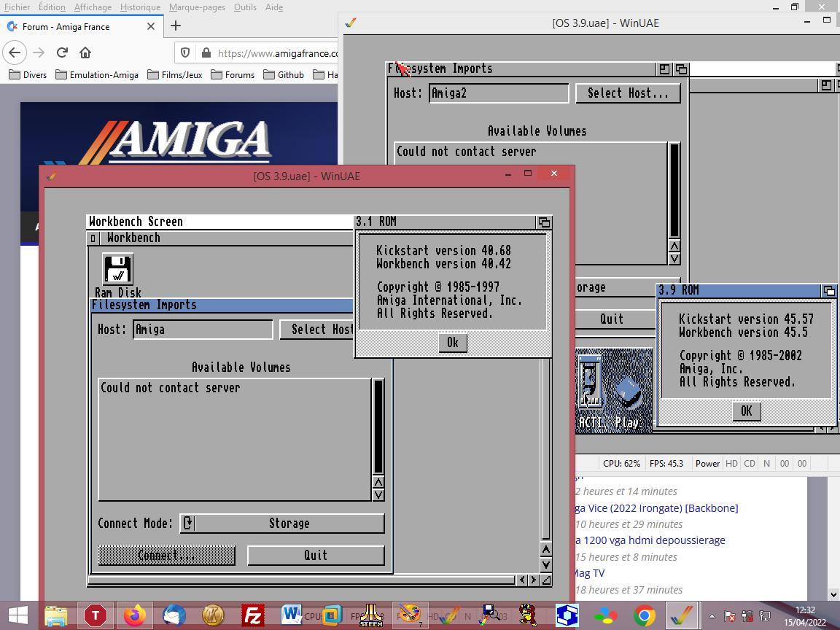Go back in Firefox
The height and width of the screenshot is (630, 840).
pos(15,52)
